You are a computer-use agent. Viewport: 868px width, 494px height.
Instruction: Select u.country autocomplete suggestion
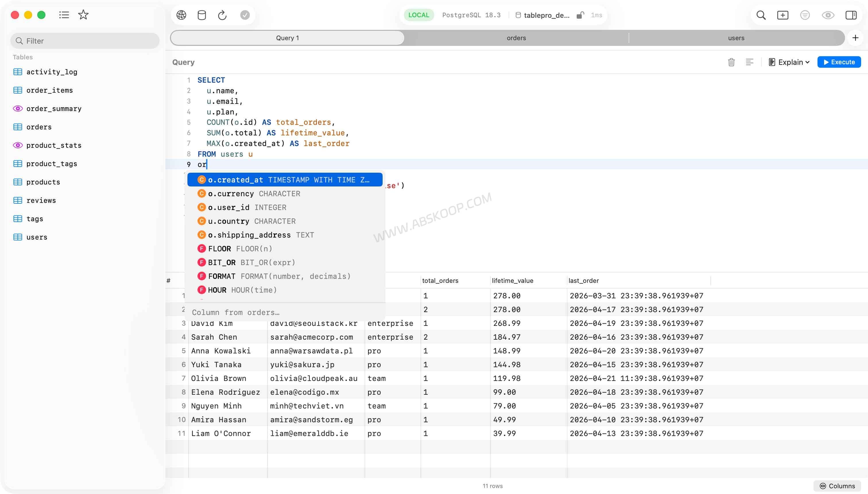point(285,221)
